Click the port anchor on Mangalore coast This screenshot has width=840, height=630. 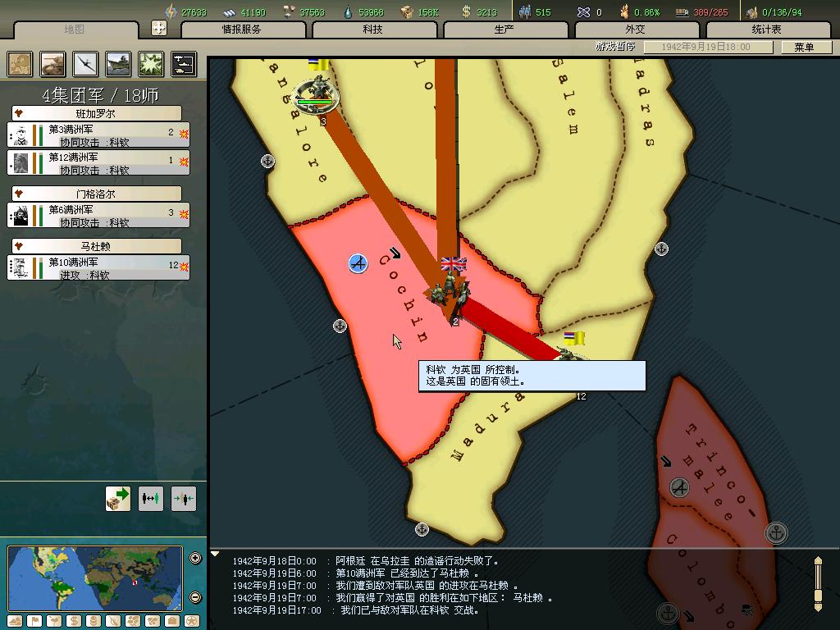pos(267,161)
